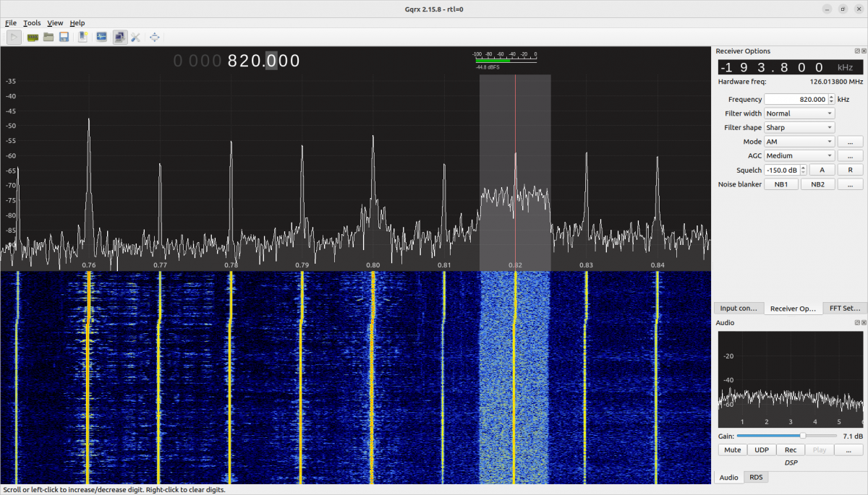Image resolution: width=868 pixels, height=495 pixels.
Task: Click the UDP streaming button
Action: (761, 449)
